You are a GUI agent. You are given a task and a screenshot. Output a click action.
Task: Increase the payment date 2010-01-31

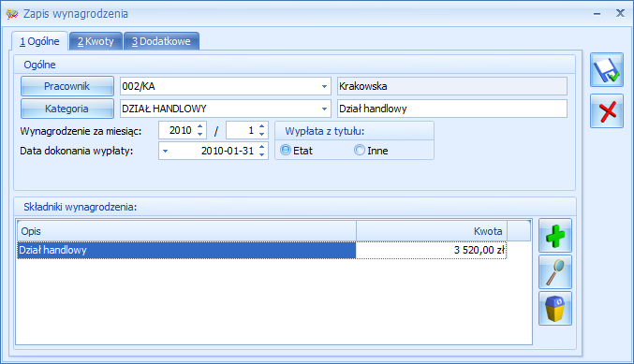tap(262, 147)
